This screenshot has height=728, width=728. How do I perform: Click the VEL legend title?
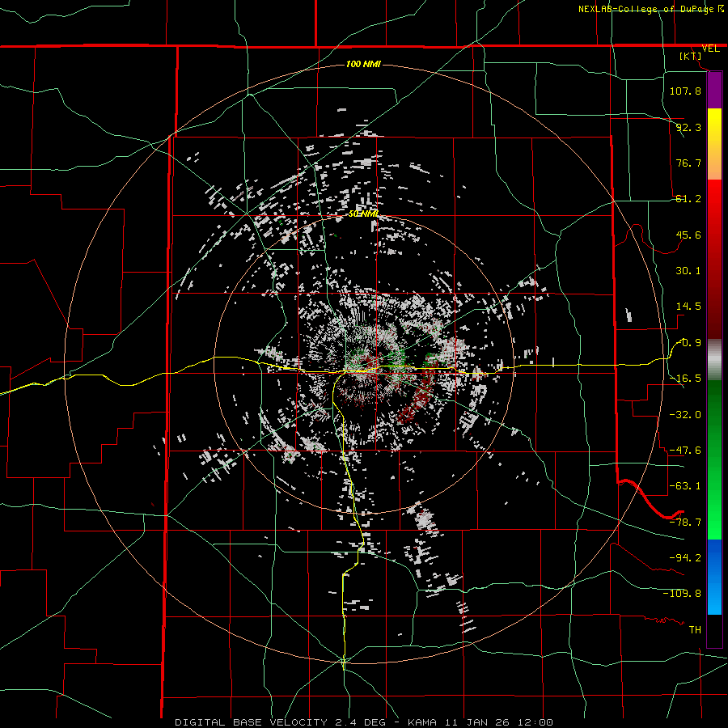tap(710, 49)
